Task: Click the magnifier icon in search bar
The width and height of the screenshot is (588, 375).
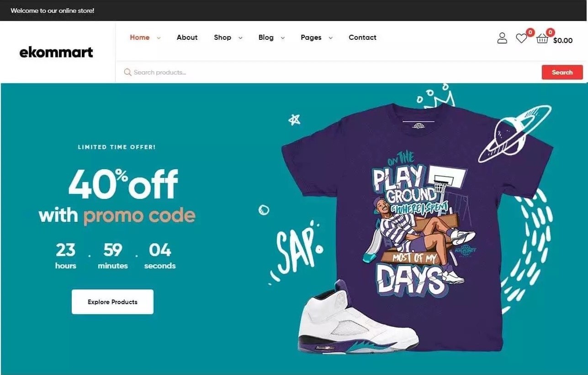Action: pyautogui.click(x=128, y=72)
